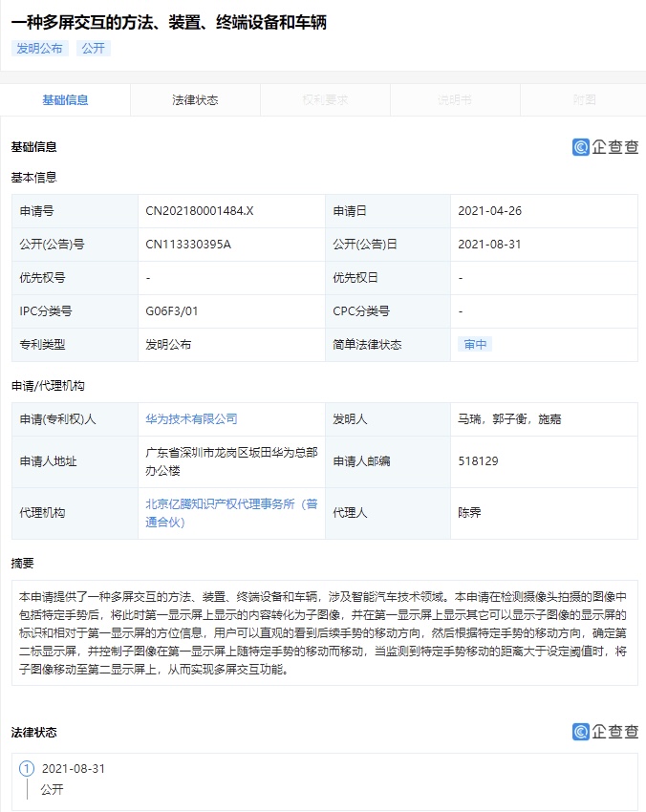This screenshot has width=646, height=812.
Task: Open the 华为技术有限公司 applicant link
Action: [x=191, y=419]
